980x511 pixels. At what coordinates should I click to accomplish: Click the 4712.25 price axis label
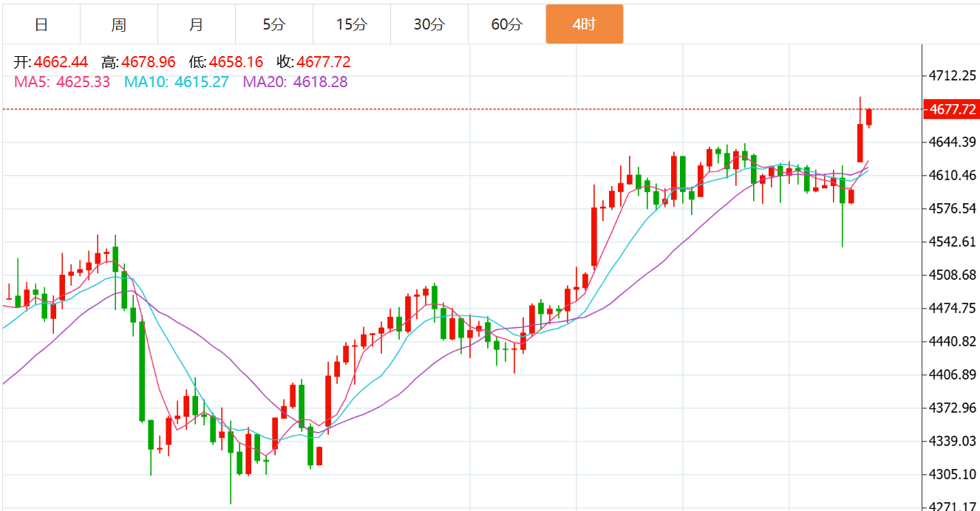(x=953, y=76)
